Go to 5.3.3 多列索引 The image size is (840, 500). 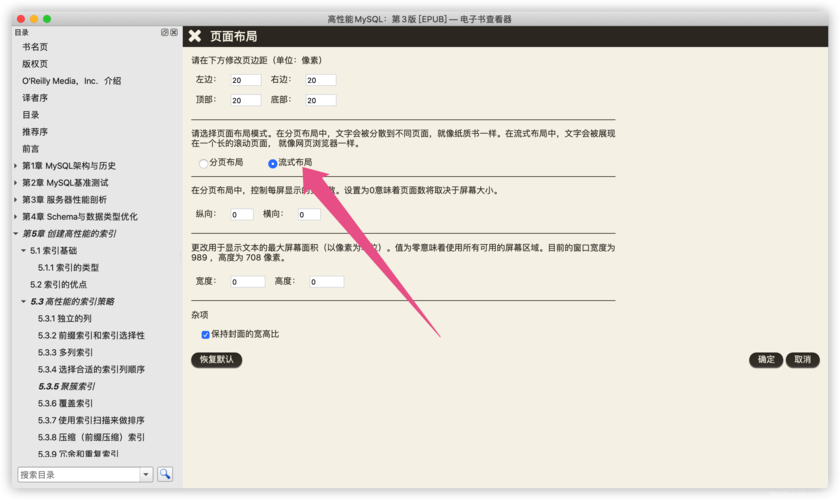pyautogui.click(x=65, y=353)
